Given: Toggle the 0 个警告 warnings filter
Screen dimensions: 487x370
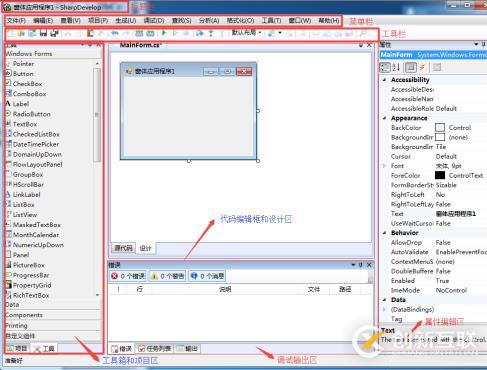Looking at the screenshot, I should click(168, 276).
